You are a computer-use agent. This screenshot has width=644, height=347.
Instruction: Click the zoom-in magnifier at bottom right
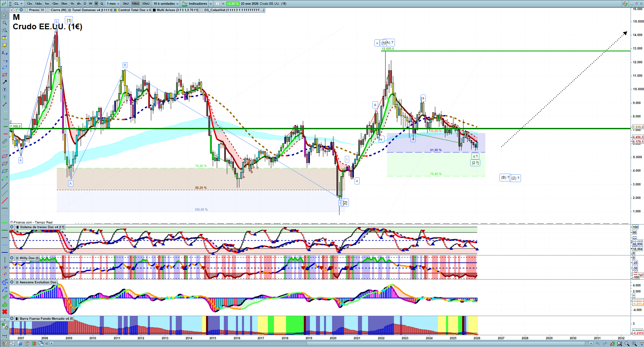click(634, 344)
